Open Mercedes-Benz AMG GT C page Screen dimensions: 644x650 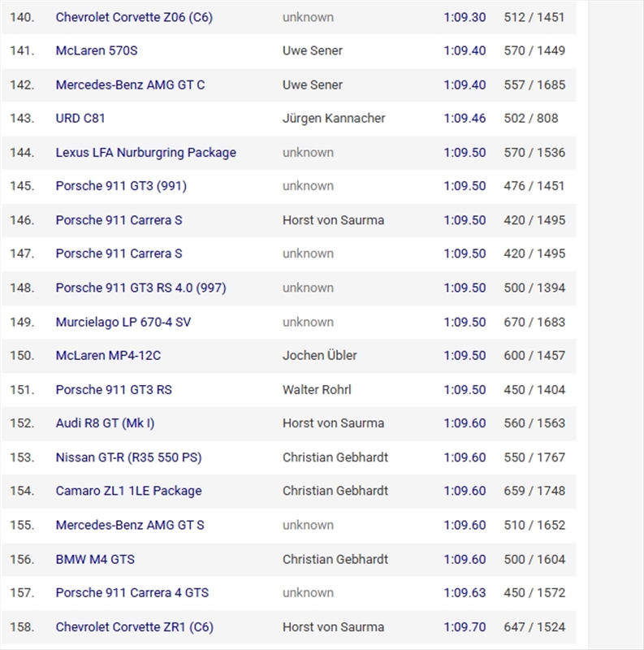pyautogui.click(x=130, y=84)
